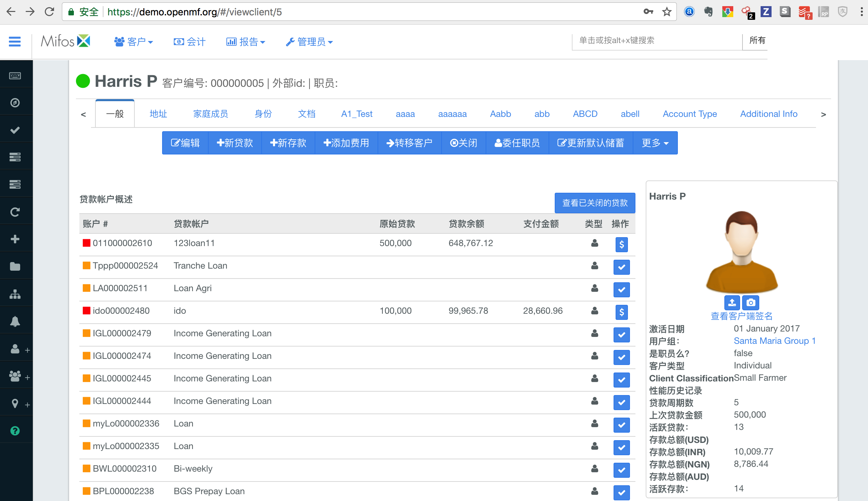Image resolution: width=868 pixels, height=501 pixels.
Task: Open the 管理员 navigation dropdown
Action: (310, 42)
